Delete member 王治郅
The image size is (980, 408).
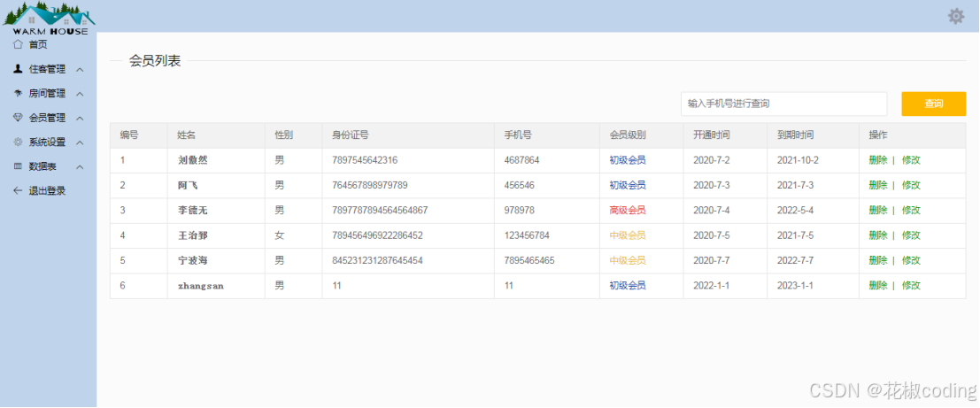pyautogui.click(x=877, y=235)
